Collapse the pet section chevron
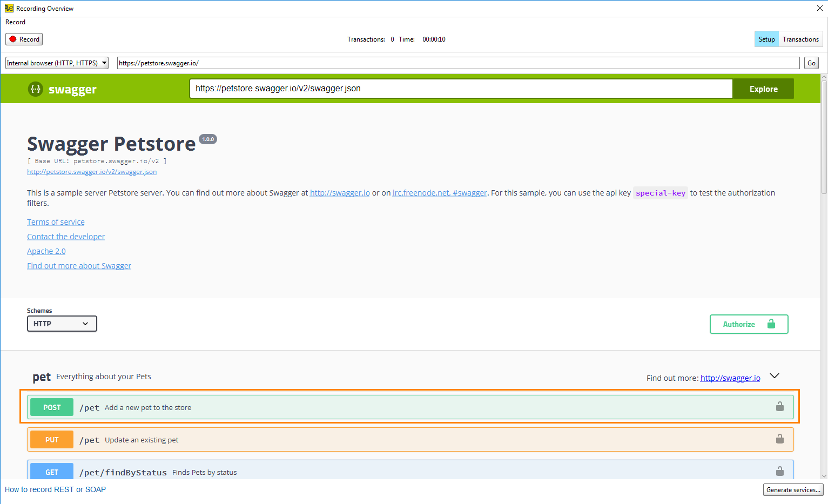The height and width of the screenshot is (504, 828). [774, 376]
